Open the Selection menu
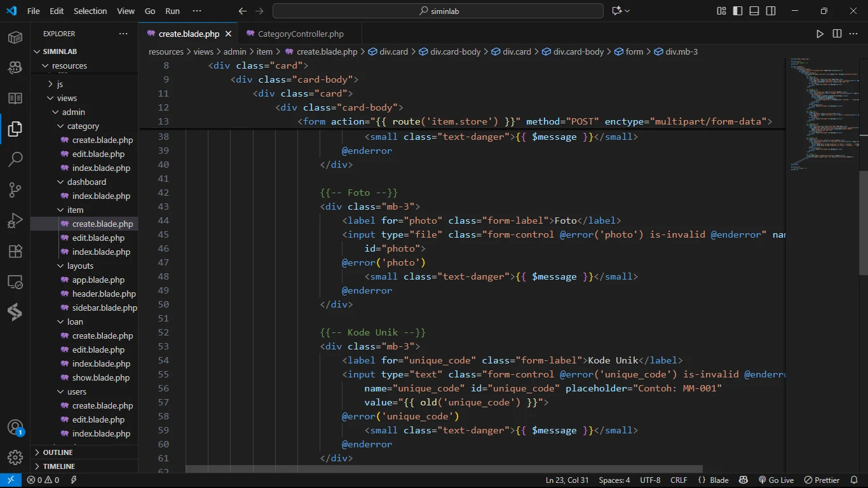The width and height of the screenshot is (868, 488). [x=90, y=11]
